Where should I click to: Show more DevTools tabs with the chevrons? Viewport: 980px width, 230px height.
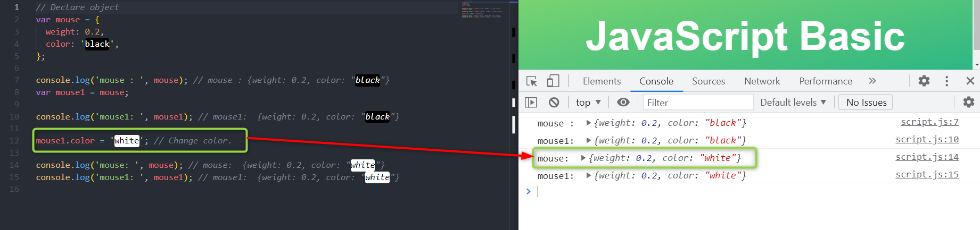(x=872, y=81)
